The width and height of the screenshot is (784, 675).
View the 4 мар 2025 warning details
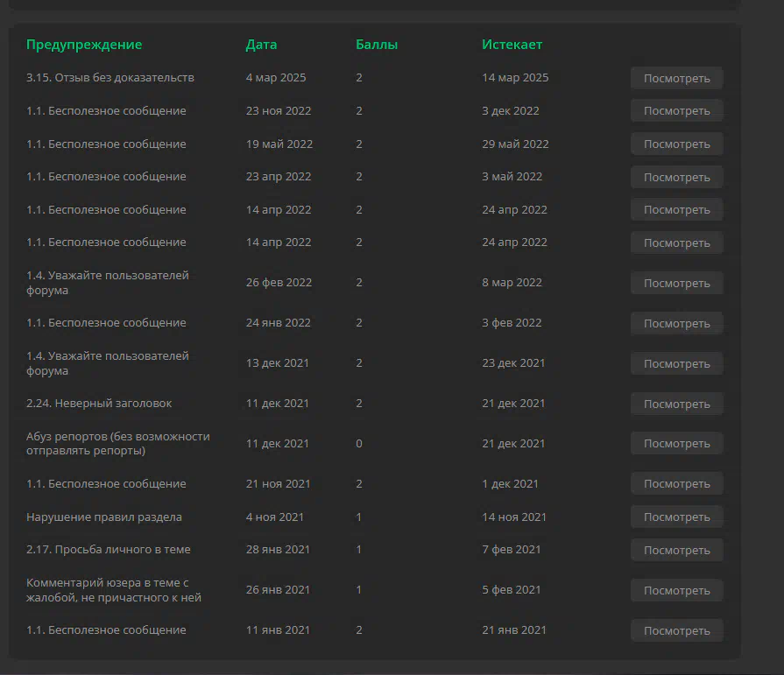click(676, 78)
